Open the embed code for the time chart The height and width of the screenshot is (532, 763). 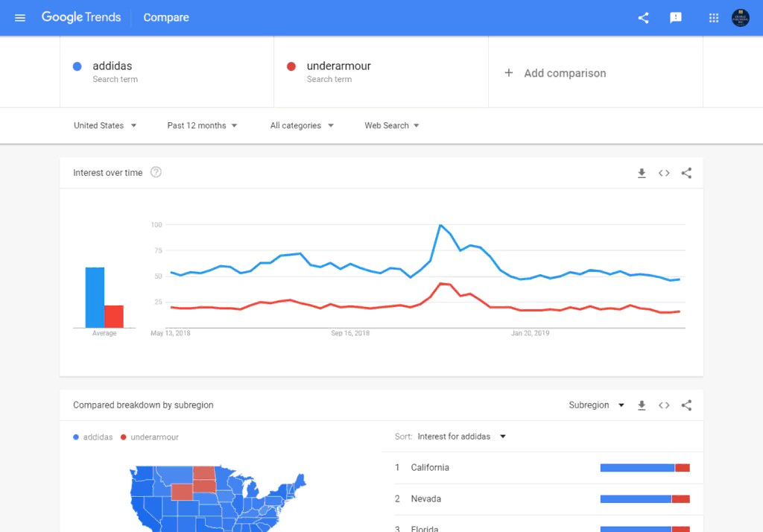[664, 172]
